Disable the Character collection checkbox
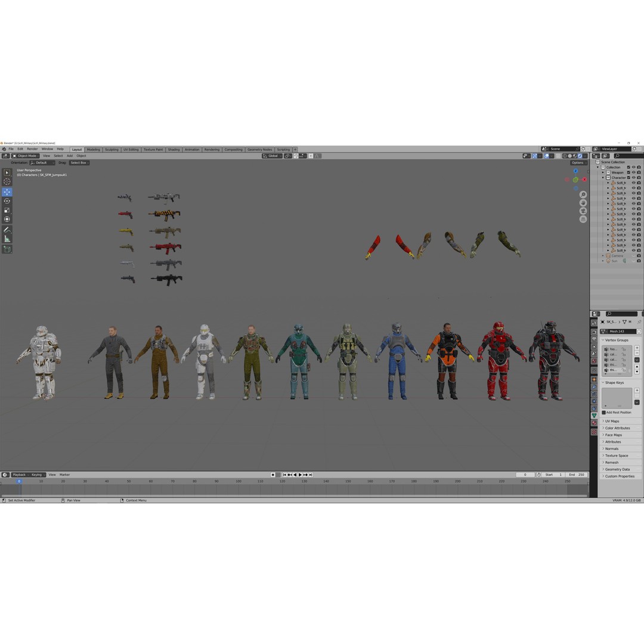The image size is (644, 644). tap(628, 177)
